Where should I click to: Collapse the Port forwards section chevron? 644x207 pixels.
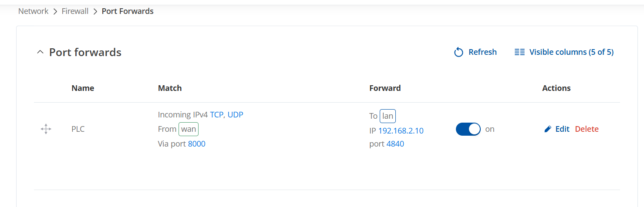pos(40,52)
